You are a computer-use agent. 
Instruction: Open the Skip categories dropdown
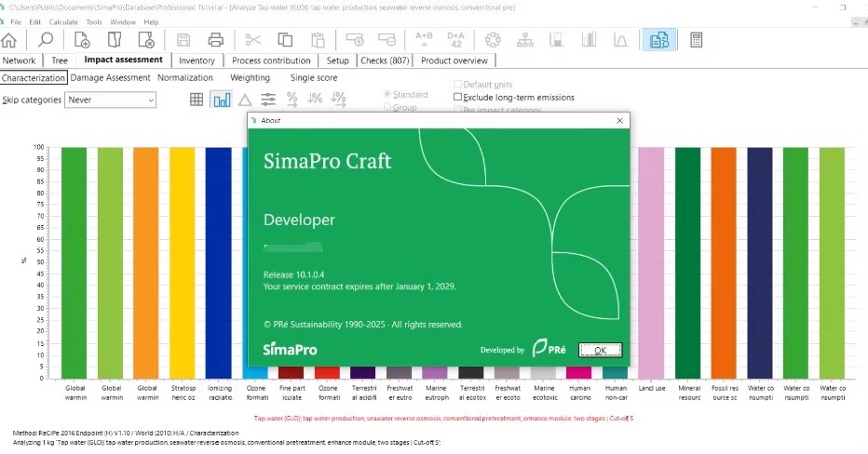110,100
